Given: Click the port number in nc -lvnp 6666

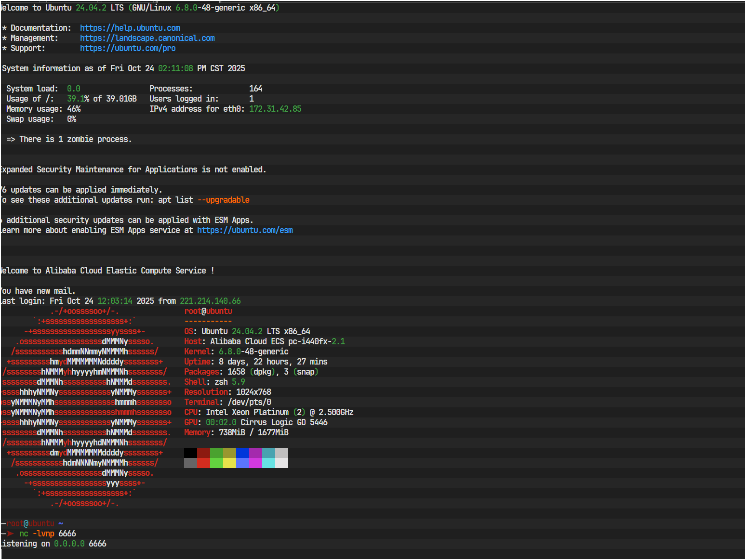Looking at the screenshot, I should click(67, 534).
